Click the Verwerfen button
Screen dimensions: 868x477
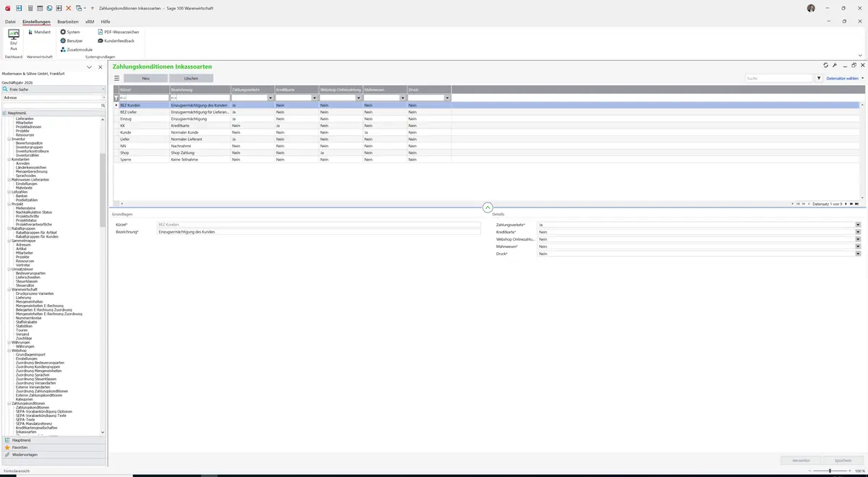pos(801,460)
